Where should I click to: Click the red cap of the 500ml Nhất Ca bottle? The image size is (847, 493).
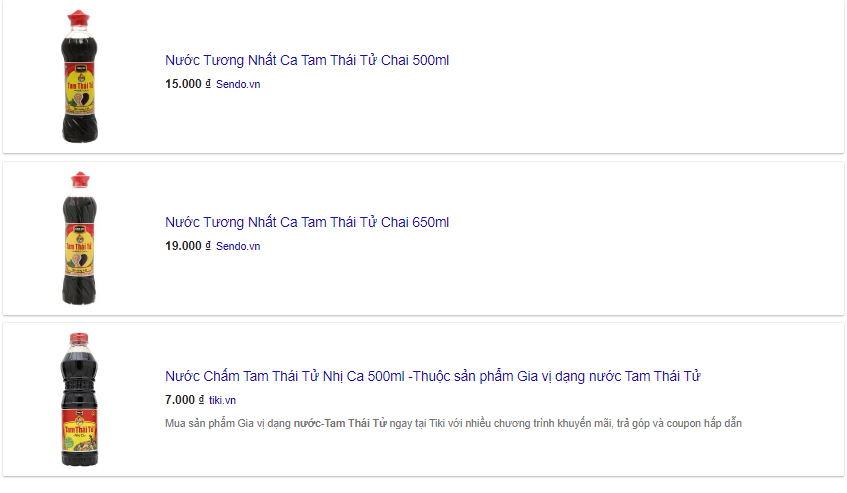pyautogui.click(x=79, y=18)
